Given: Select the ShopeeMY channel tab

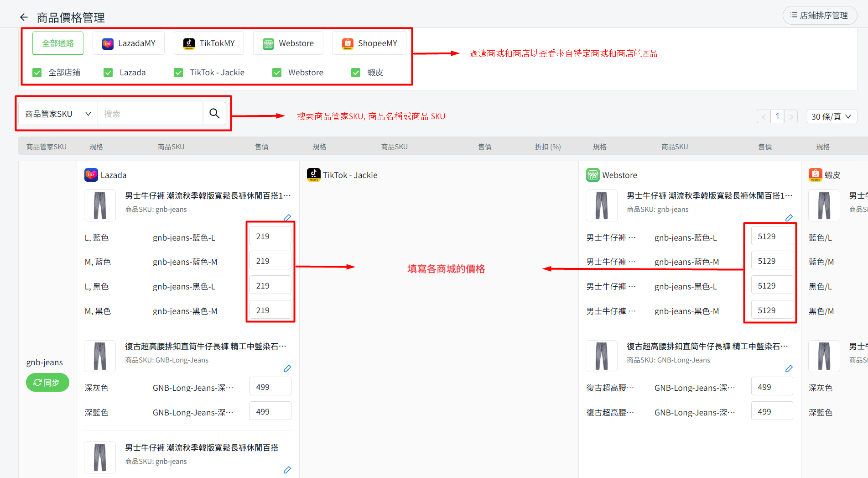Looking at the screenshot, I should [369, 43].
